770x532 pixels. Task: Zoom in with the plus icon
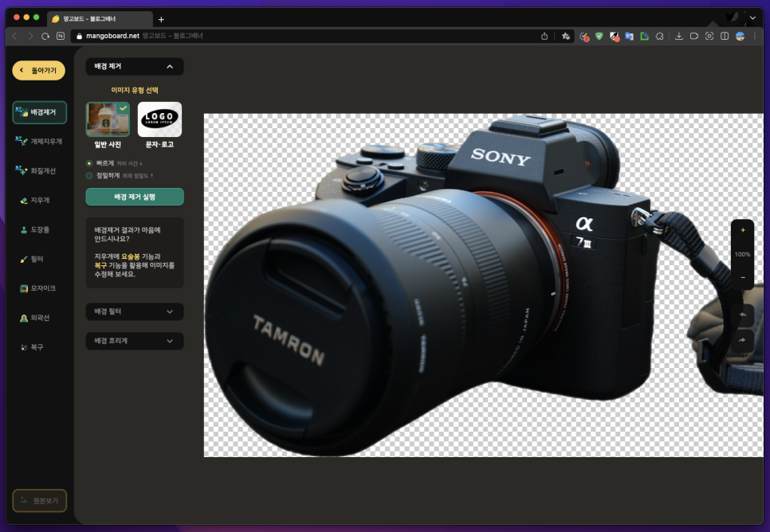[x=743, y=230]
